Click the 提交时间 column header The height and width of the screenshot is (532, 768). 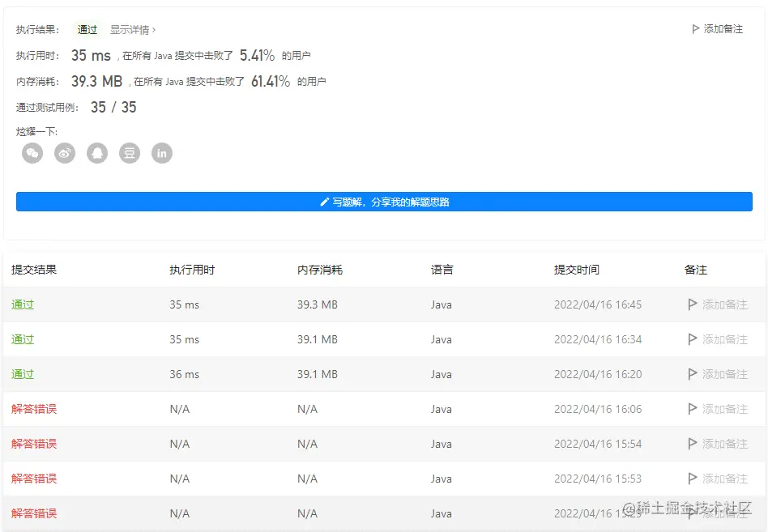577,270
